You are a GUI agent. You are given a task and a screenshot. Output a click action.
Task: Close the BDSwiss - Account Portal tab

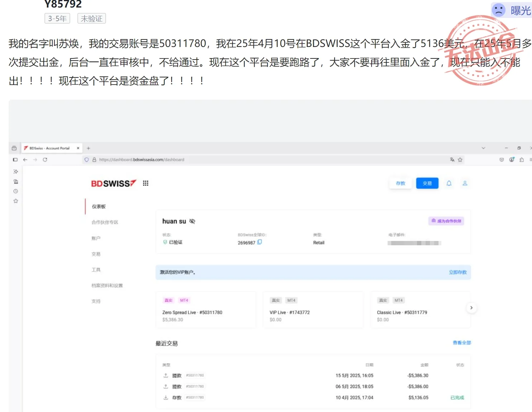click(x=78, y=148)
